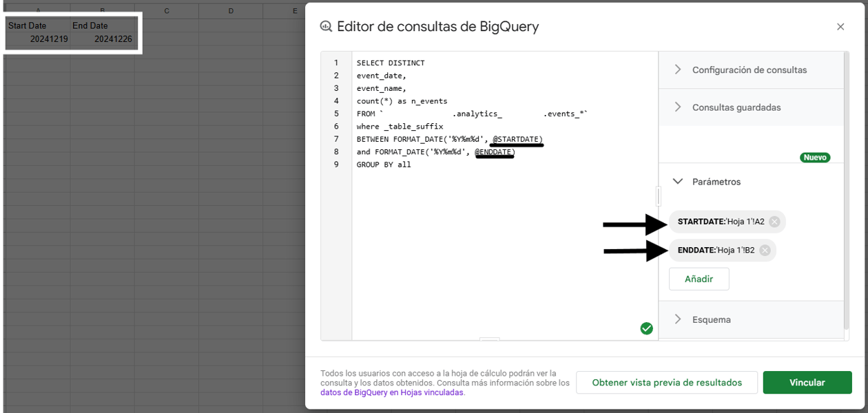
Task: Select column D header in spreadsheet
Action: click(x=230, y=11)
